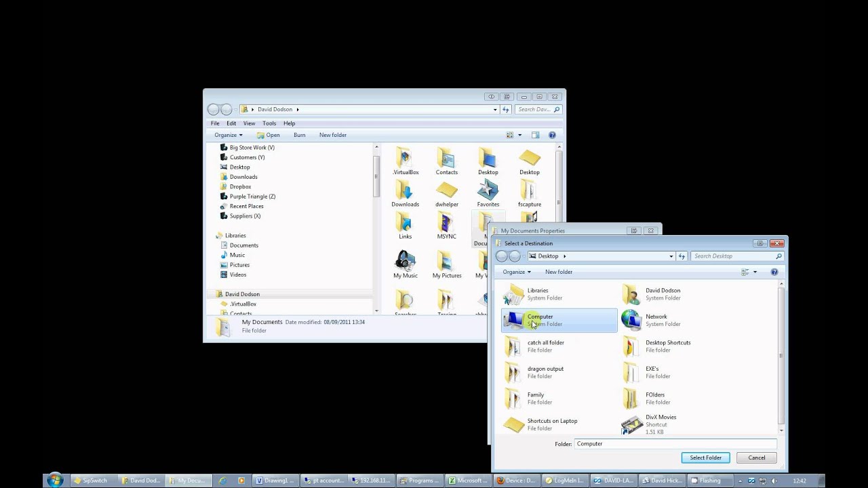Select the EXE's folder
This screenshot has height=488, width=868.
click(x=678, y=372)
